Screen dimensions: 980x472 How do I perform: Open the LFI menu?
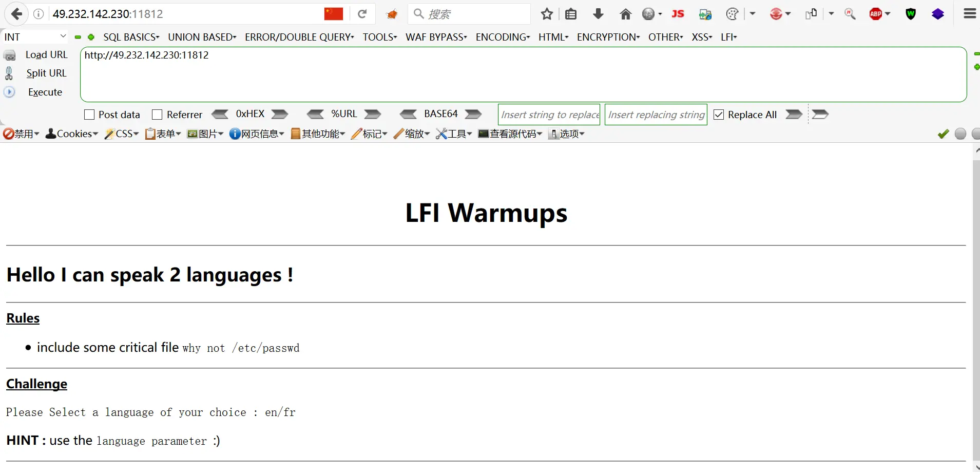click(728, 37)
